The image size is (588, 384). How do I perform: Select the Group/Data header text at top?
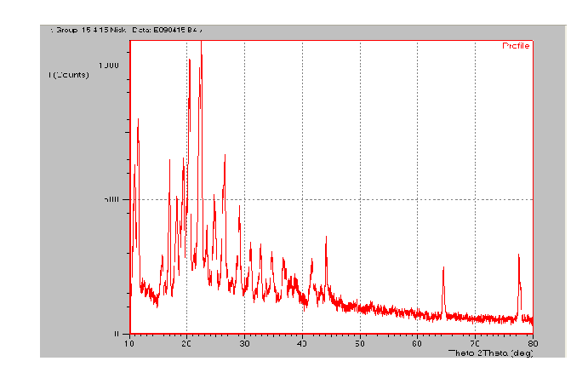click(x=127, y=31)
